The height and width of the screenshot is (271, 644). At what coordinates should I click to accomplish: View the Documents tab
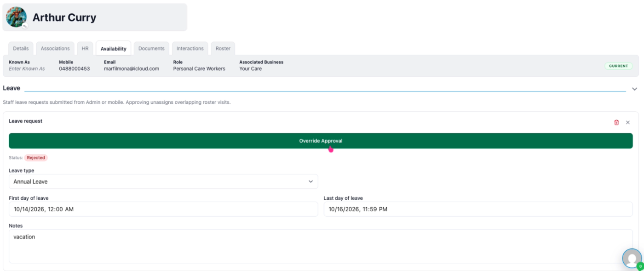(151, 48)
